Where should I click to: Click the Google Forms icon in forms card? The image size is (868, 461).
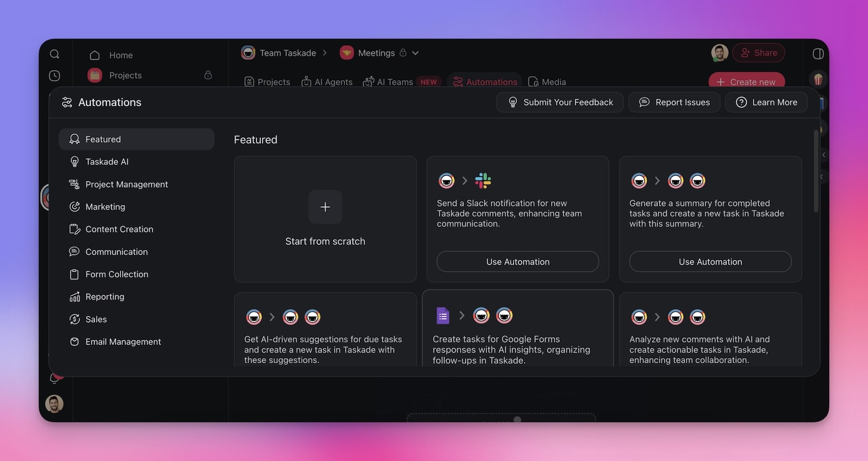[443, 316]
